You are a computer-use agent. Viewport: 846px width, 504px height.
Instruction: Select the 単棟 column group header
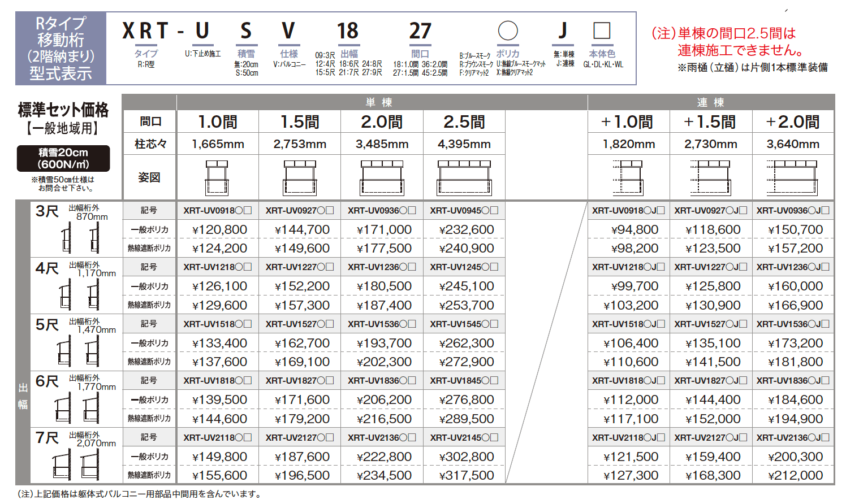coord(382,102)
